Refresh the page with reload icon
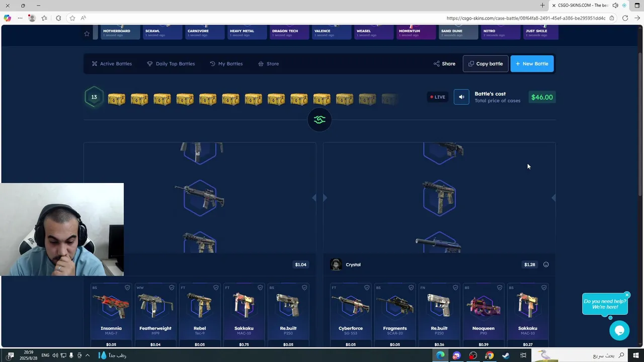Screen dimensions: 644x362 click(625, 18)
